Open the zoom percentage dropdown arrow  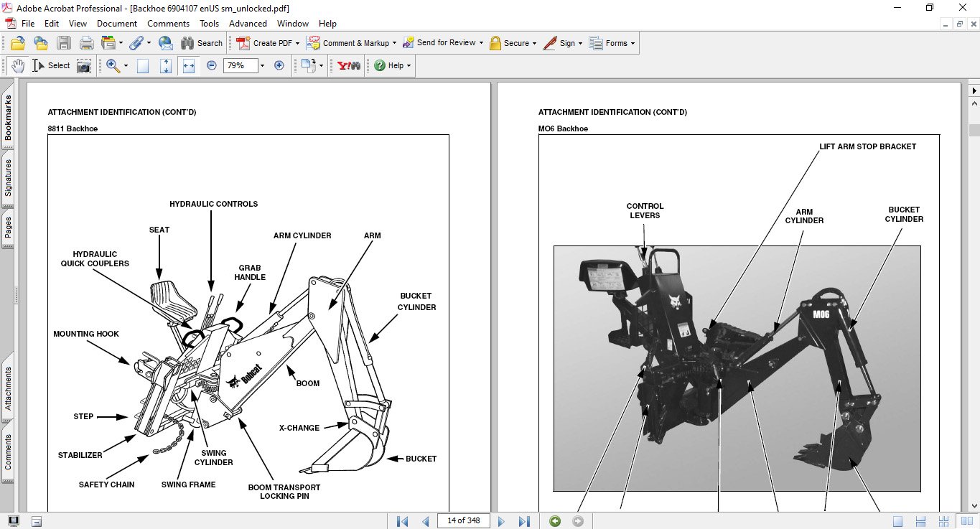pos(262,65)
